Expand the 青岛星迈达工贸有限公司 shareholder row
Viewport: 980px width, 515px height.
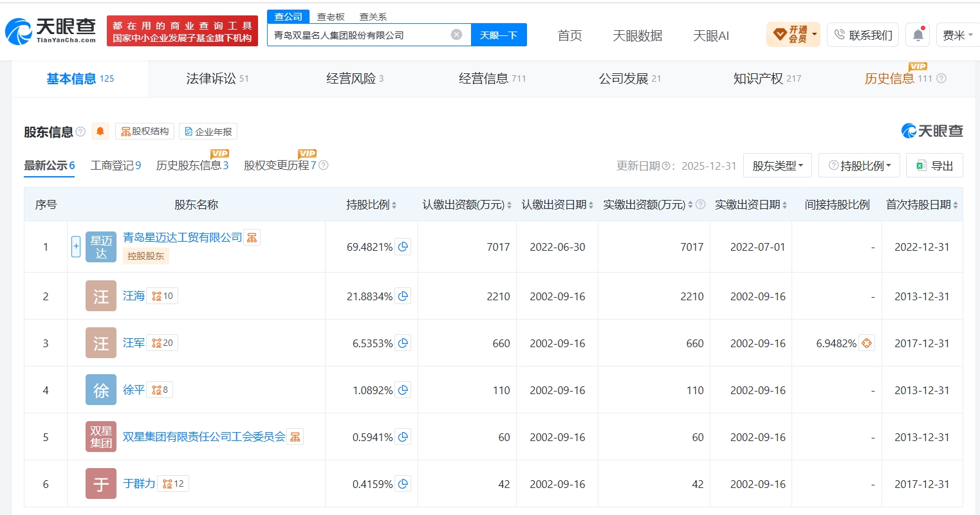[x=76, y=246]
